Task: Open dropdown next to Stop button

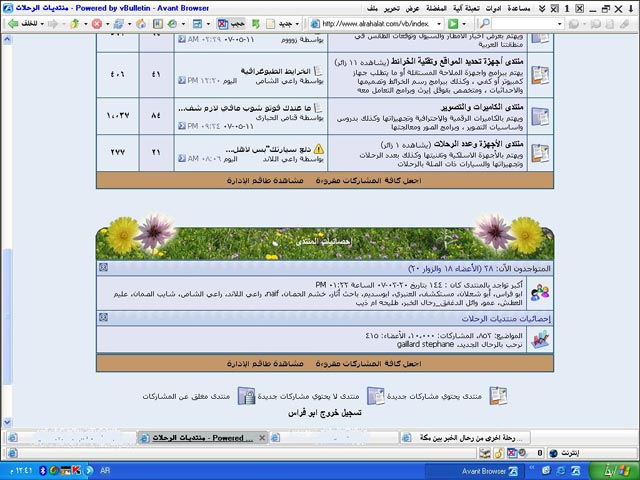Action: (x=107, y=24)
